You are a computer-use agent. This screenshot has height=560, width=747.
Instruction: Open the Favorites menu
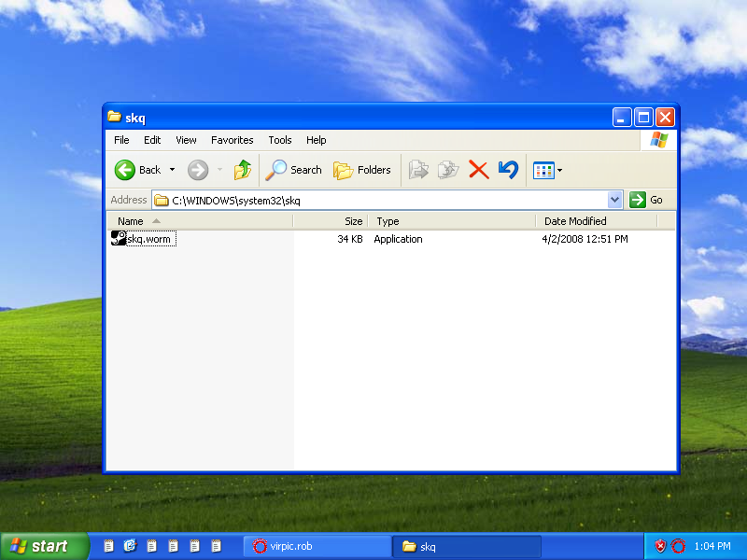point(232,140)
